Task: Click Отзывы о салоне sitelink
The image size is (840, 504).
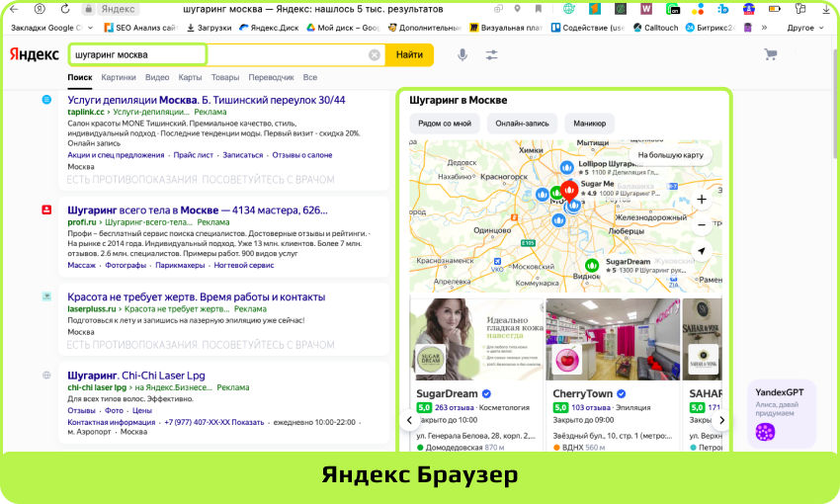Action: click(302, 155)
